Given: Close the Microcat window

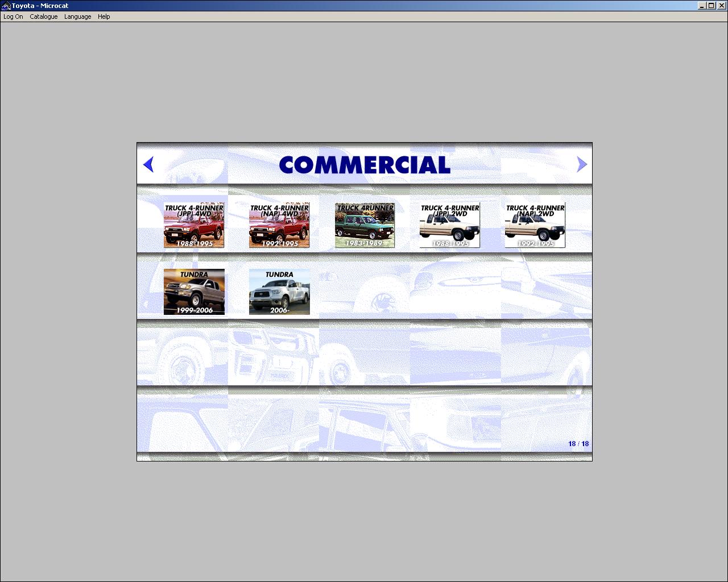Looking at the screenshot, I should 721,6.
